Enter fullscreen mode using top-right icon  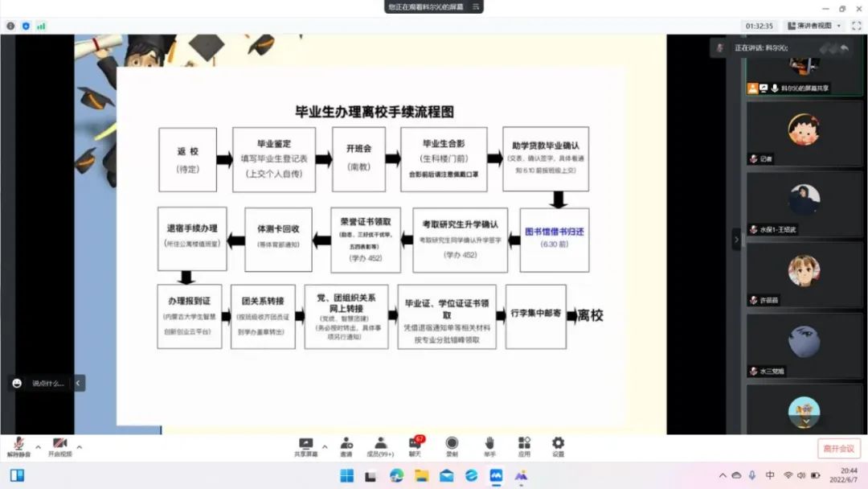pyautogui.click(x=856, y=26)
